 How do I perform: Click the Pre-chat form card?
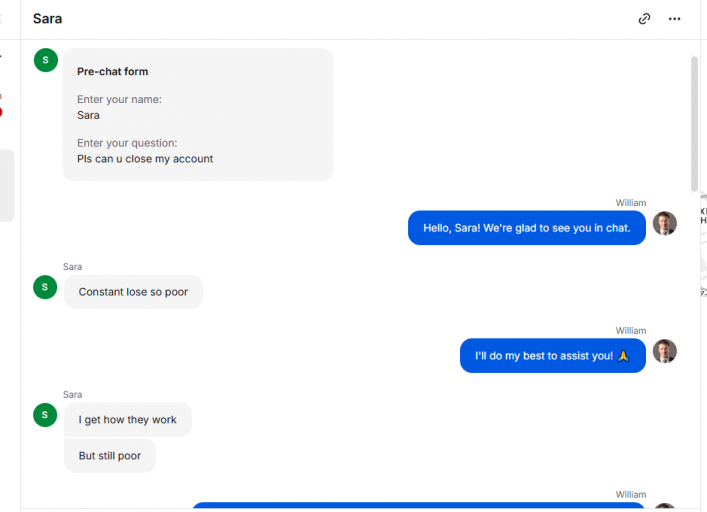pos(198,114)
